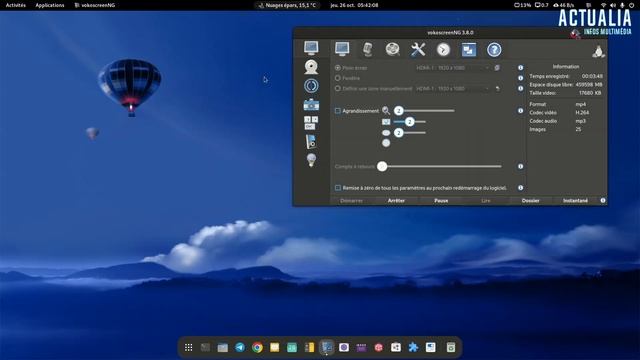Viewport: 640px width, 360px height.
Task: Switch to the blue screens misc tab
Action: (x=469, y=50)
